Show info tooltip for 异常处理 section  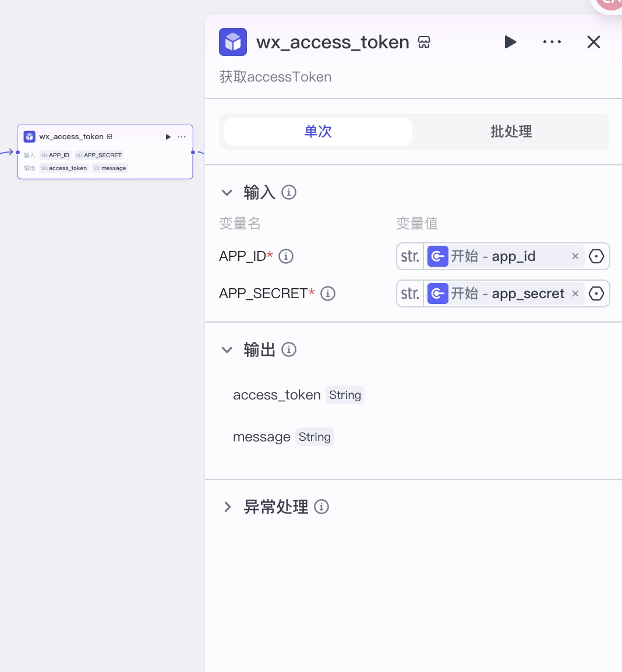click(x=321, y=507)
